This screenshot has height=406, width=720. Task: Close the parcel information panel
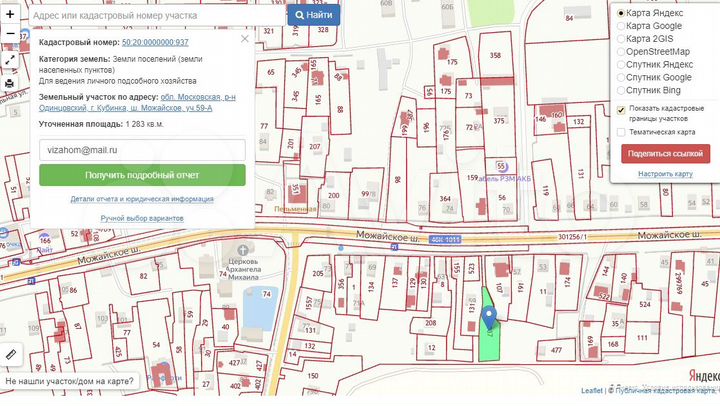pos(245,39)
